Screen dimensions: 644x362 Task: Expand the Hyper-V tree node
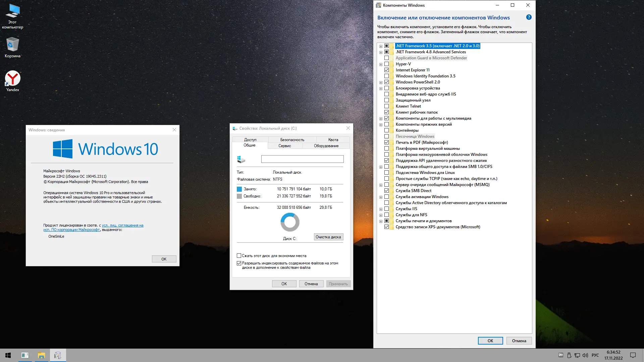(381, 64)
